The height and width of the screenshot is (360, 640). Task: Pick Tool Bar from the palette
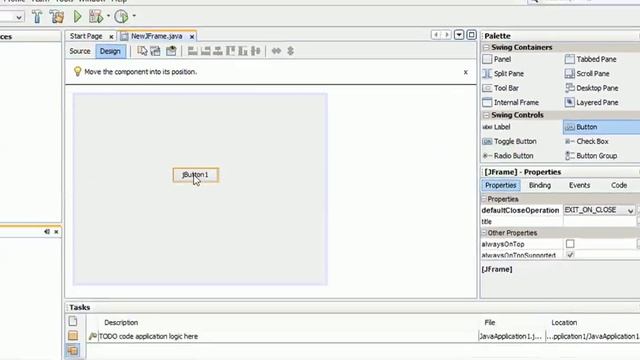point(500,88)
